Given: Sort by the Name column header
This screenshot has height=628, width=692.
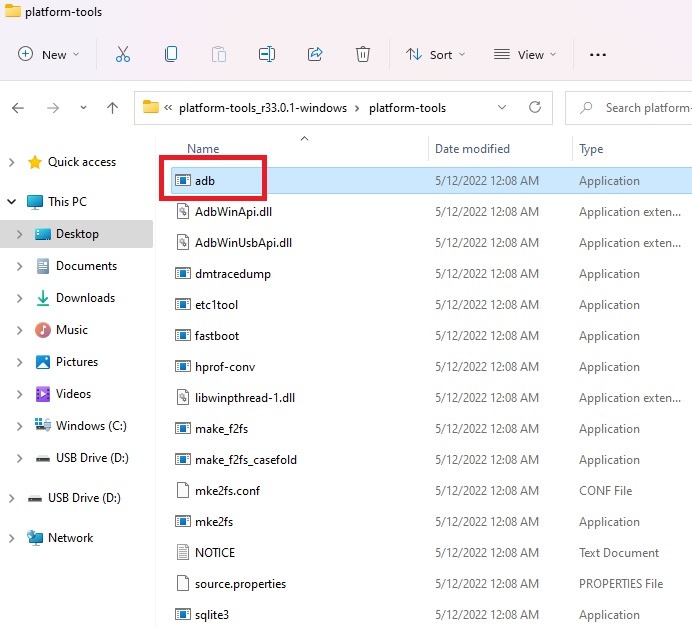Looking at the screenshot, I should 203,149.
